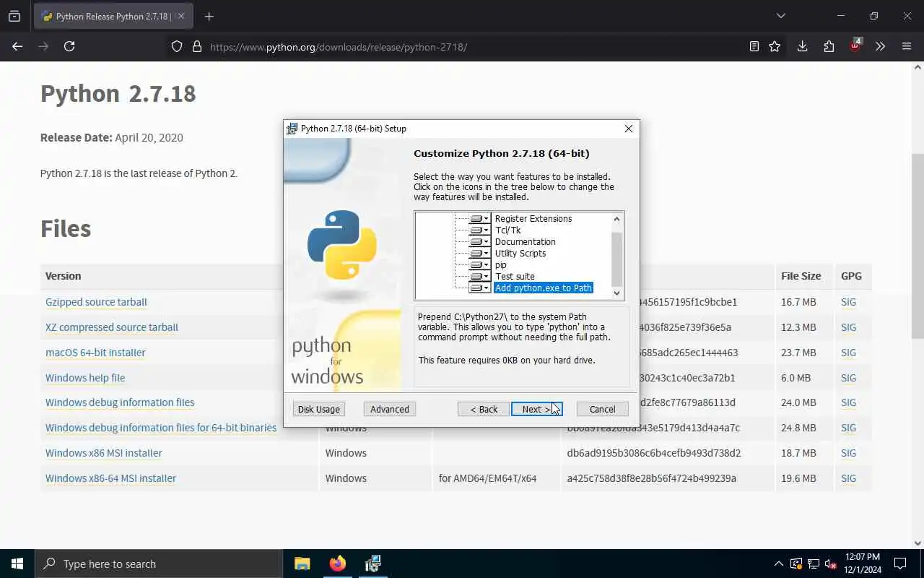Open Firefox extensions puzzle icon

click(829, 46)
